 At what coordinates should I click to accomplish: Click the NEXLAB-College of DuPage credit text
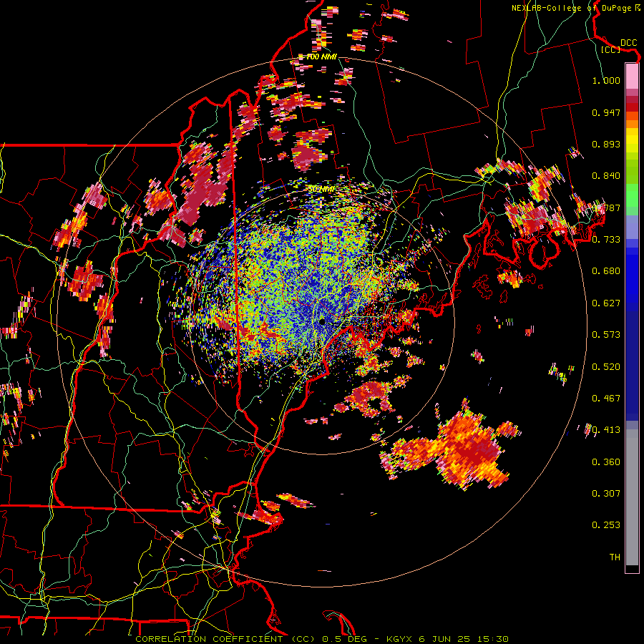(x=576, y=8)
